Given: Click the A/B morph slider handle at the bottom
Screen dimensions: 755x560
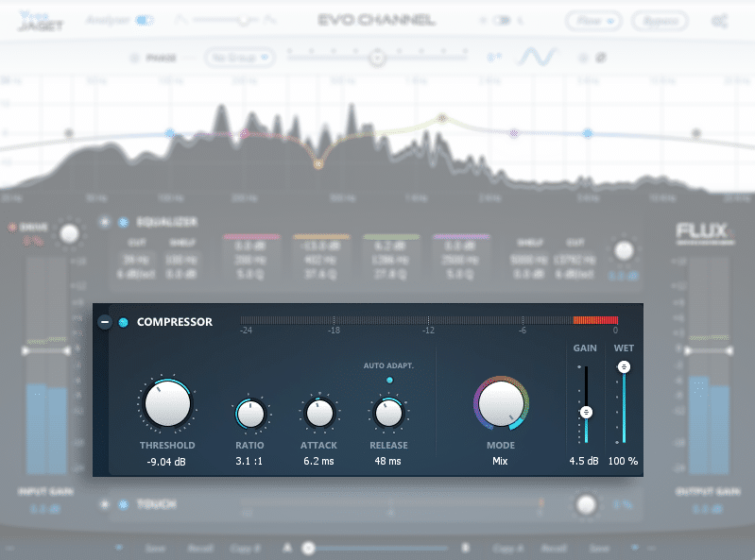Looking at the screenshot, I should (x=309, y=548).
